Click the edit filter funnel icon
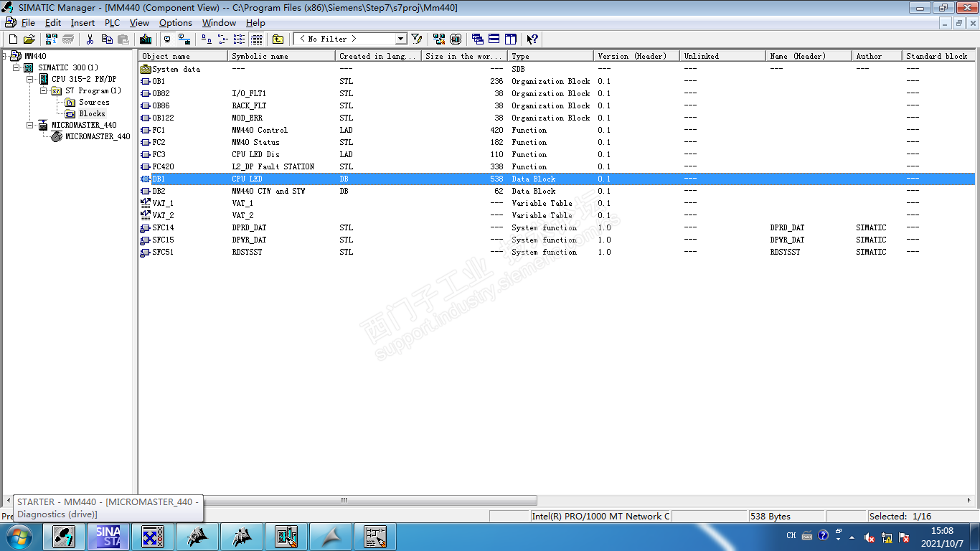The height and width of the screenshot is (551, 980). 417,39
